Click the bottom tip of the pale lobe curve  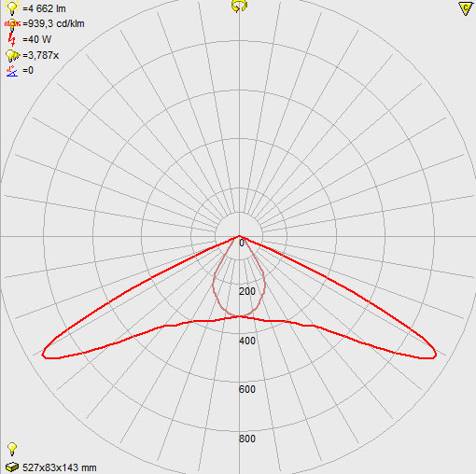pos(239,316)
